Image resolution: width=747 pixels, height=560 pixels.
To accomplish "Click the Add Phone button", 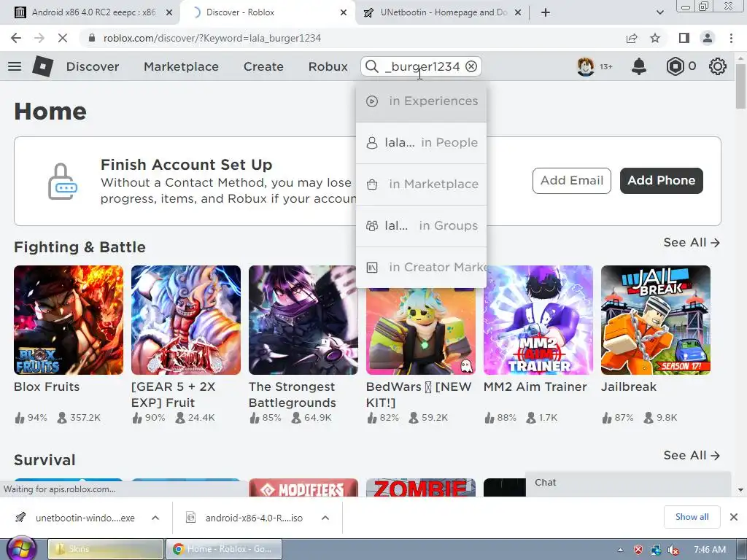I will click(661, 181).
